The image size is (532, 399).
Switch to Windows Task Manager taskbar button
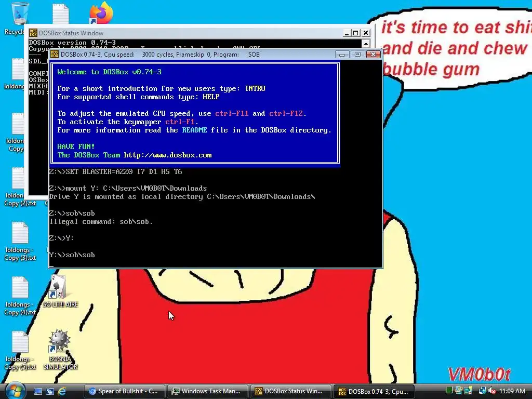(x=207, y=391)
